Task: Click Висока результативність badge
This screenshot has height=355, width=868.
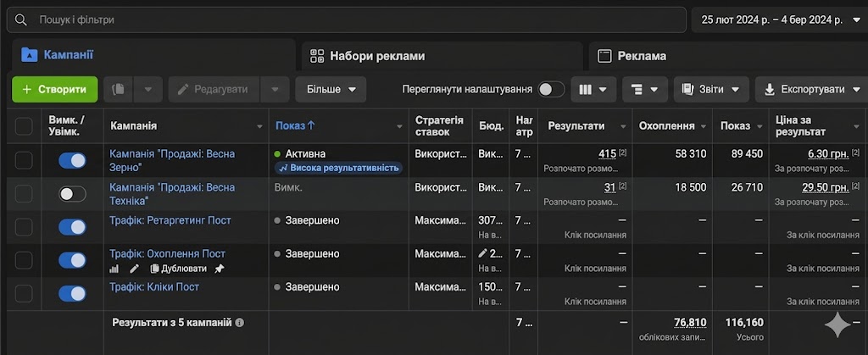Action: click(337, 168)
